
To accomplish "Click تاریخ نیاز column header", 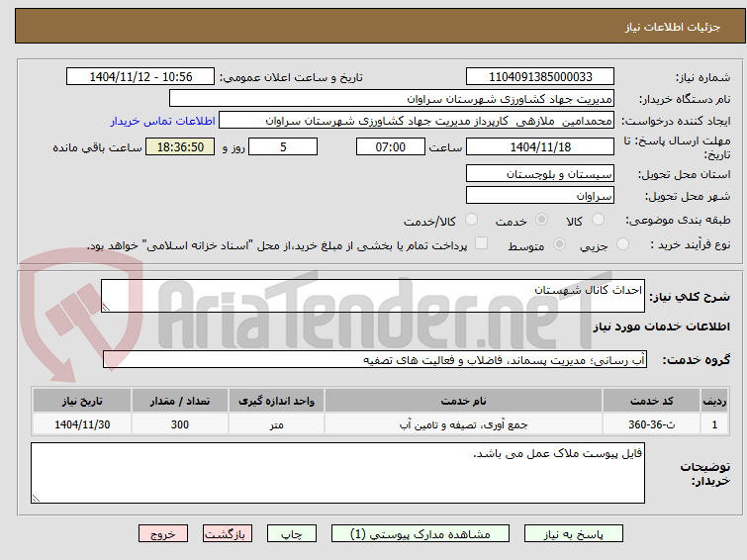I will point(82,401).
